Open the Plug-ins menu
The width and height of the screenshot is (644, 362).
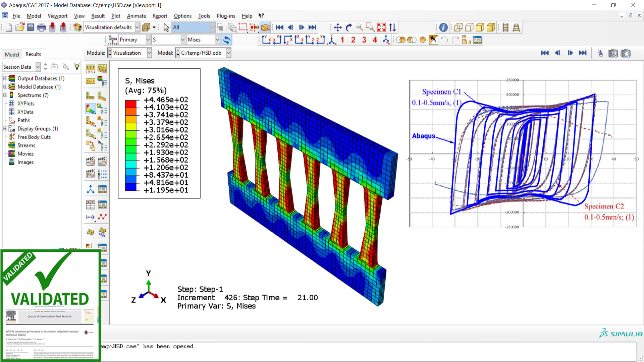(x=226, y=16)
